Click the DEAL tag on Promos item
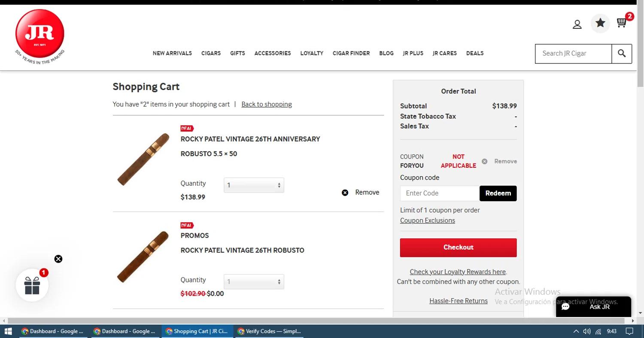Screen dimensions: 644x338 187,225
